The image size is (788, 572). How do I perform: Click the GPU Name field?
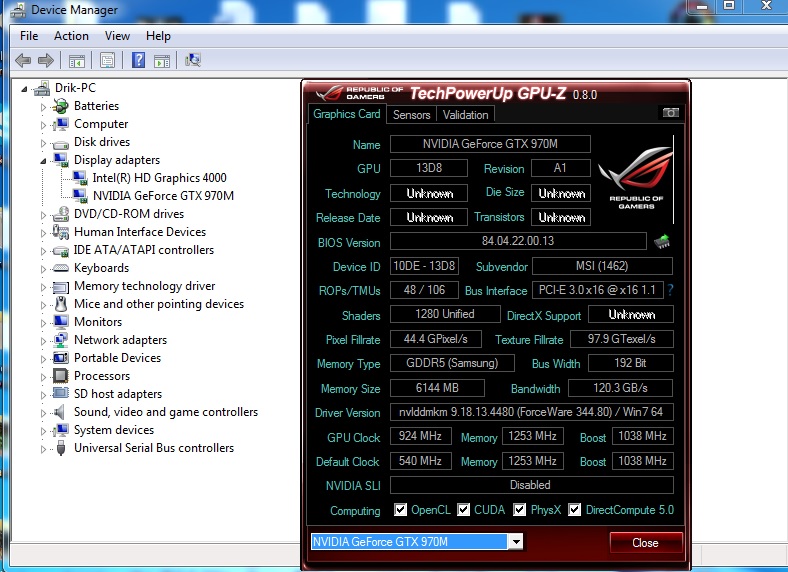coord(490,144)
